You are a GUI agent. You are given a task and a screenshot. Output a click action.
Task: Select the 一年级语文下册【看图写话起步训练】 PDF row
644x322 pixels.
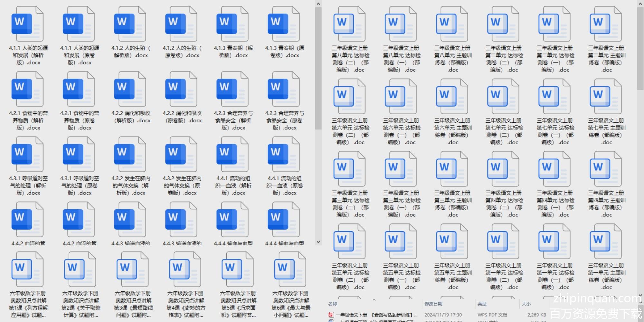[x=438, y=315]
